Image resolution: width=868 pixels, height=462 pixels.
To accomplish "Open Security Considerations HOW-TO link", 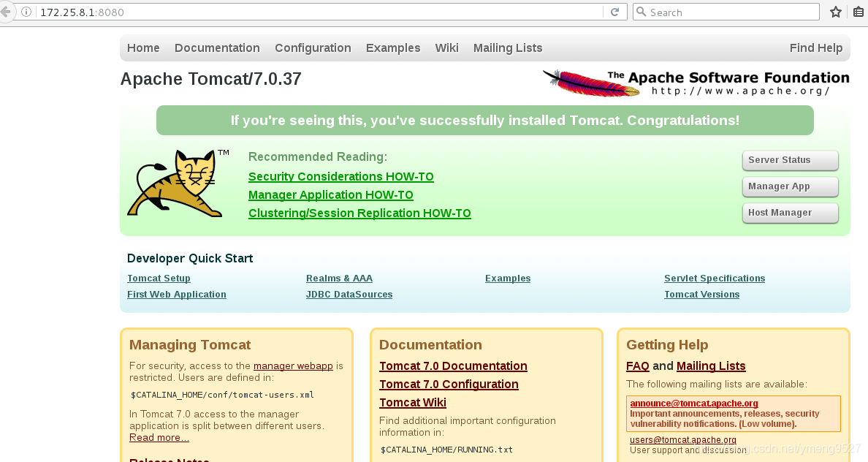I will [x=341, y=177].
